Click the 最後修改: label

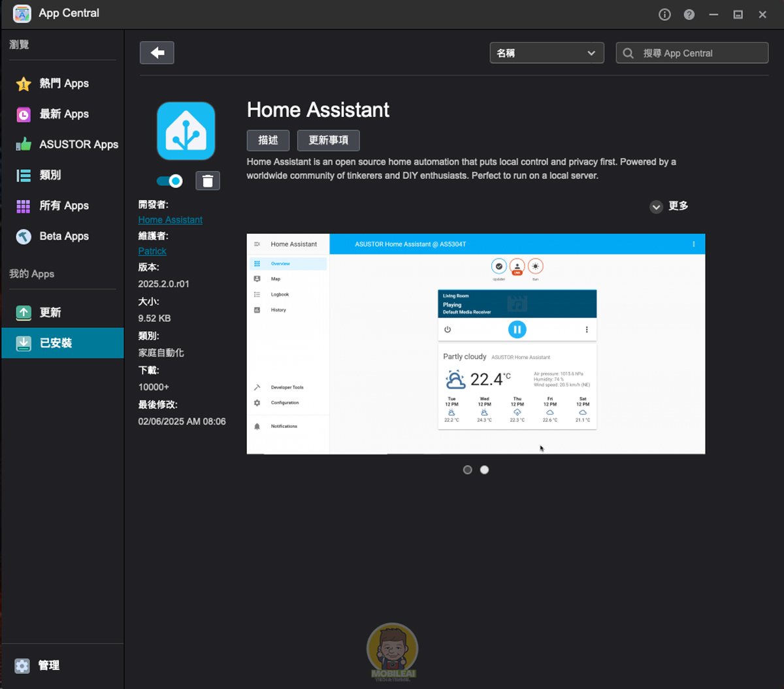158,405
